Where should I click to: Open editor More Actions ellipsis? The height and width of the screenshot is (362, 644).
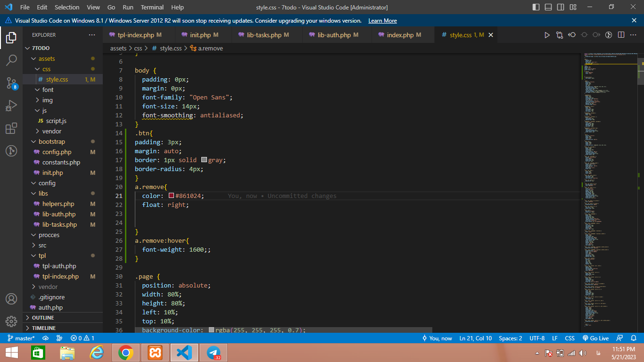click(x=633, y=35)
